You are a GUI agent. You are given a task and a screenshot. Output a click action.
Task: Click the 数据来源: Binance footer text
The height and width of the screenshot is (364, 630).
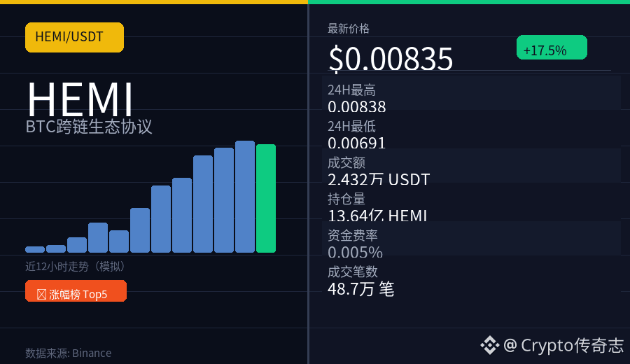tap(69, 353)
